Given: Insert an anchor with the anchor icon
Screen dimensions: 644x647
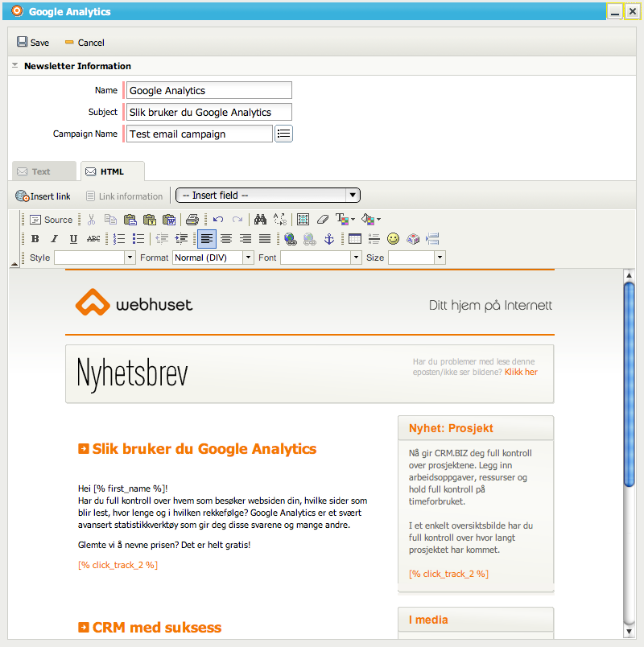Looking at the screenshot, I should click(329, 239).
